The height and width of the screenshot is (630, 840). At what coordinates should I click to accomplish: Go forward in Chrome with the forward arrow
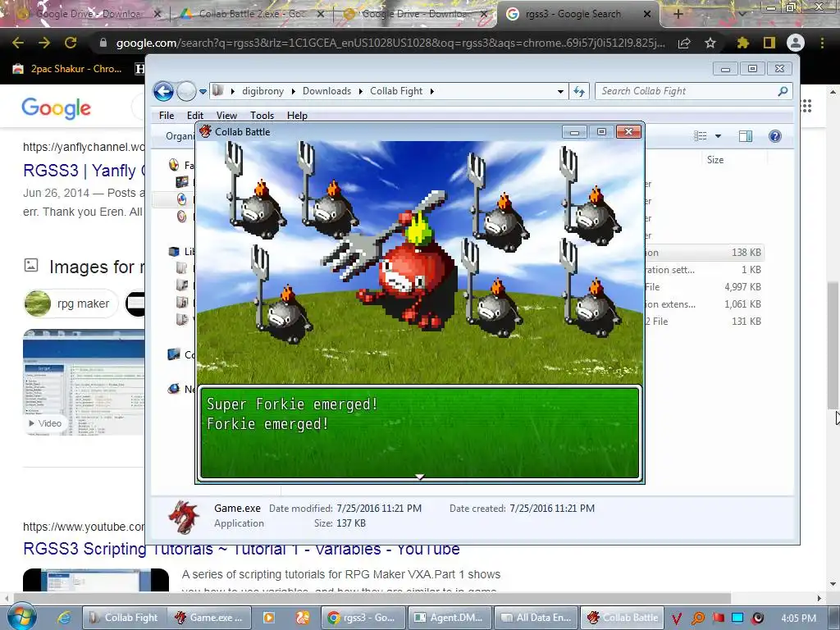tap(44, 43)
